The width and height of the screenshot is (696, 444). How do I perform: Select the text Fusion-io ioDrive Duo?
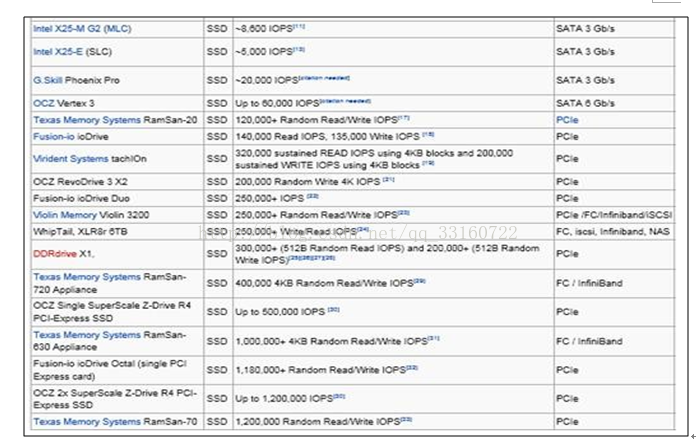click(81, 198)
